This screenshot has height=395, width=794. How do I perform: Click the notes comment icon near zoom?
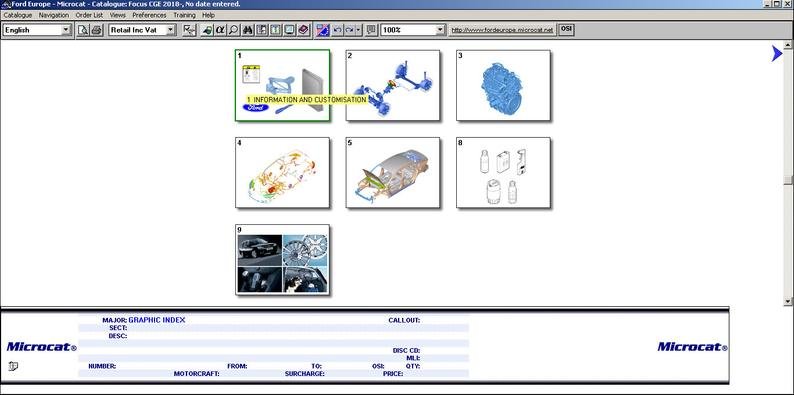pos(371,30)
